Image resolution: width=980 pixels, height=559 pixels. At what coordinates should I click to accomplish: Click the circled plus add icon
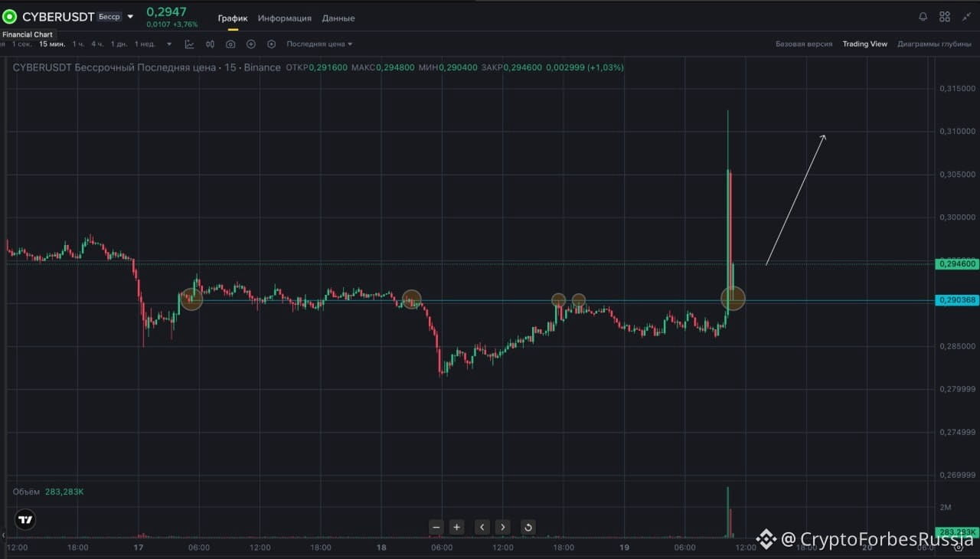250,44
